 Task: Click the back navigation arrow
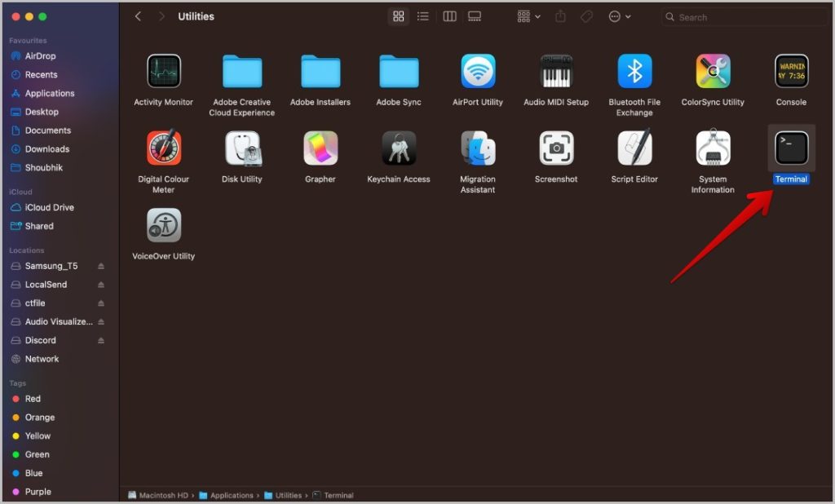tap(138, 16)
